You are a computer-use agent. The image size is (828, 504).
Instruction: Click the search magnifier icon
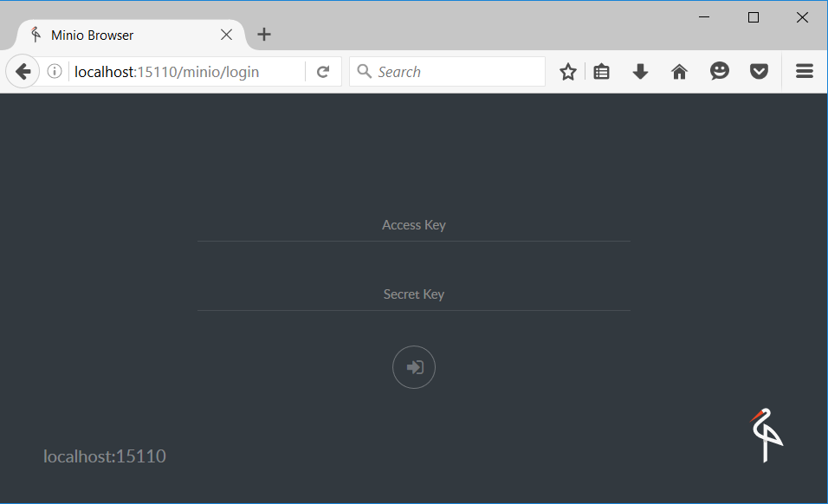click(365, 71)
